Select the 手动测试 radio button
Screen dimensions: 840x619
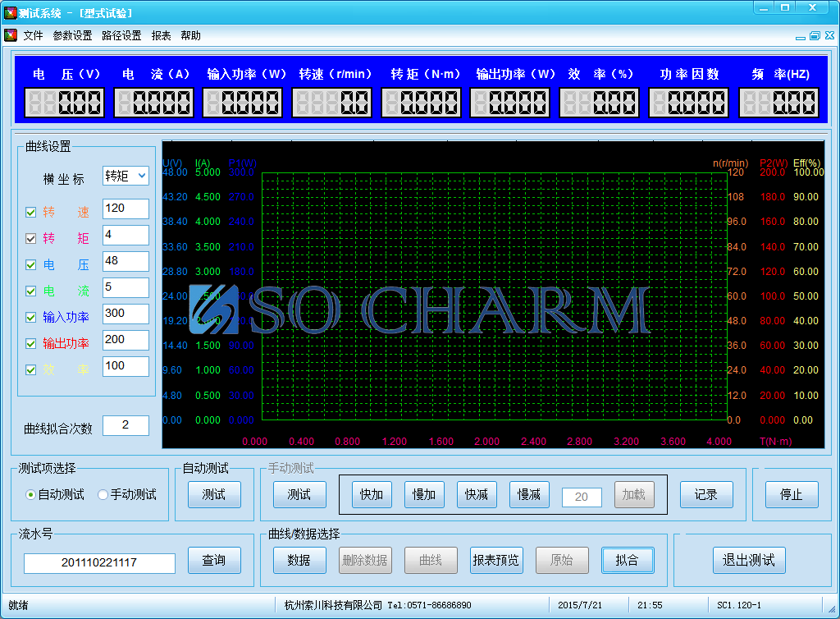pyautogui.click(x=103, y=495)
